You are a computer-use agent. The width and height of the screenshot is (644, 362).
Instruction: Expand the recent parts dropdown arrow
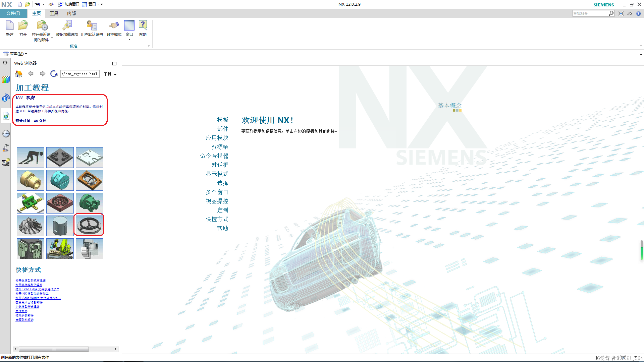click(x=52, y=38)
